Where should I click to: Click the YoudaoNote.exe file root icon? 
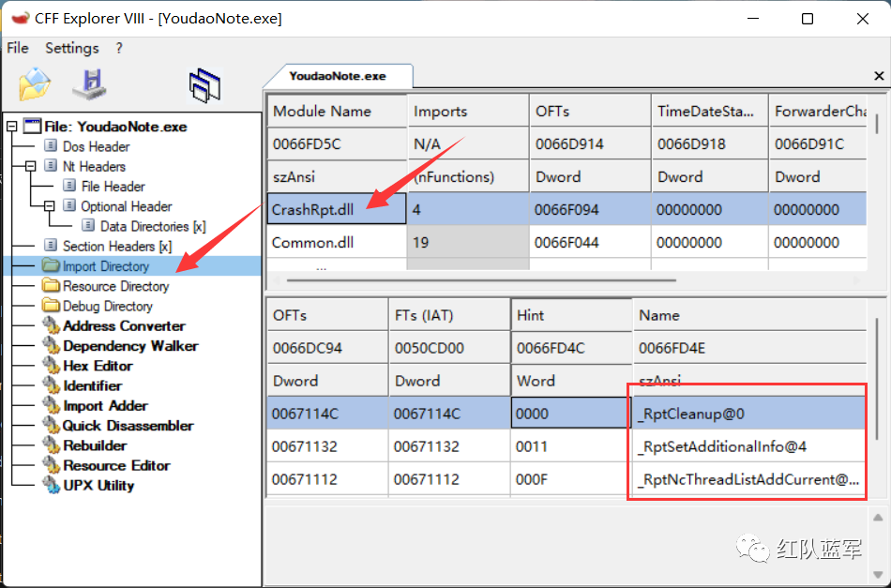(33, 126)
